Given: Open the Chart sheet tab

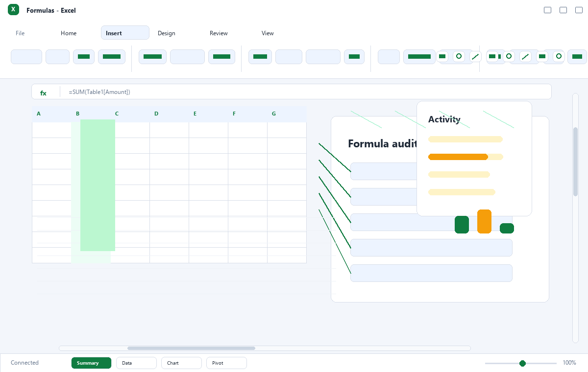Looking at the screenshot, I should click(x=181, y=363).
